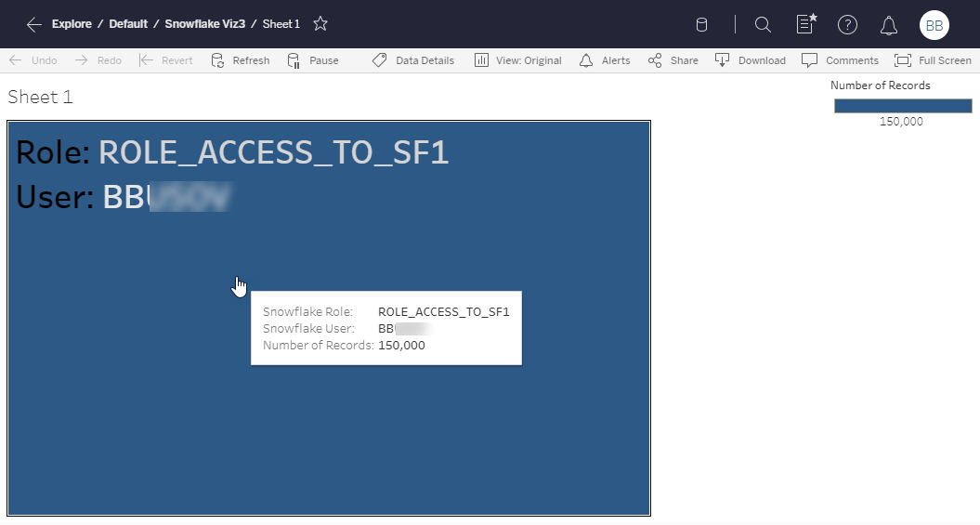Share this view
Image resolution: width=980 pixels, height=525 pixels.
[673, 60]
